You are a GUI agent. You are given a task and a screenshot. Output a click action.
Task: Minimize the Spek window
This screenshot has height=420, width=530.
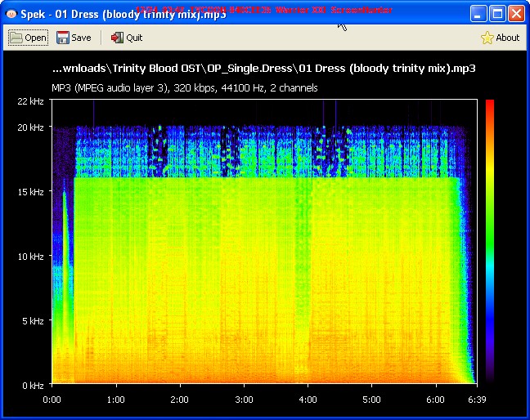(x=478, y=14)
